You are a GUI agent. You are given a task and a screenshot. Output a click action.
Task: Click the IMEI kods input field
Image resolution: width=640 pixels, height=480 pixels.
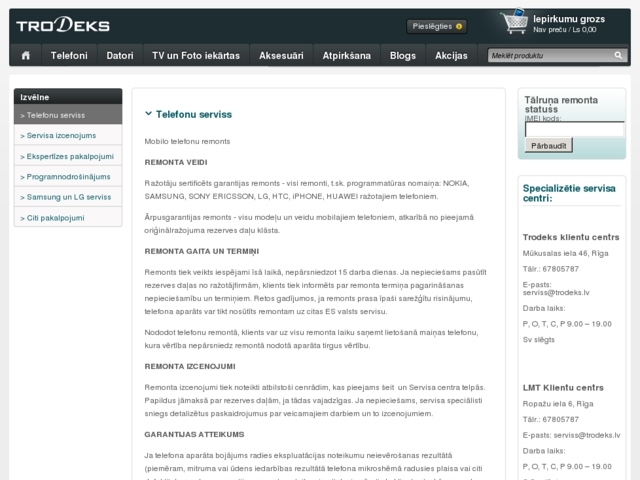point(574,129)
